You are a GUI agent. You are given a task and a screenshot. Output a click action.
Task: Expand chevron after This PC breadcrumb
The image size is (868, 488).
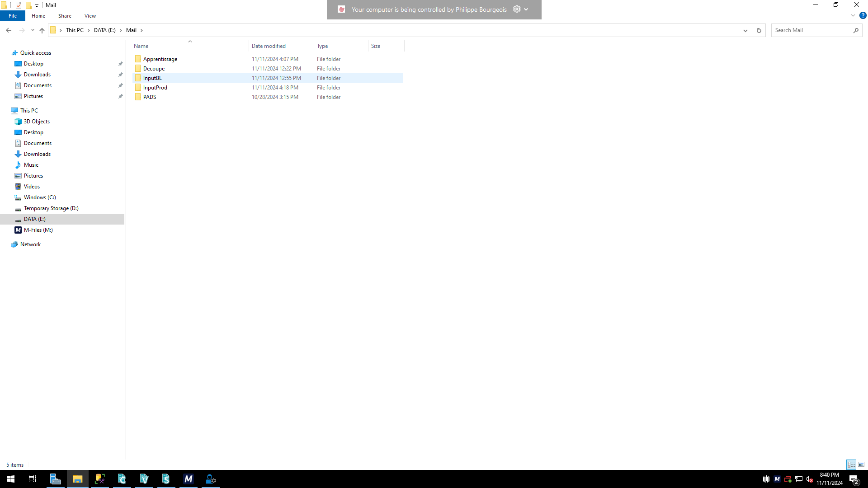[89, 30]
